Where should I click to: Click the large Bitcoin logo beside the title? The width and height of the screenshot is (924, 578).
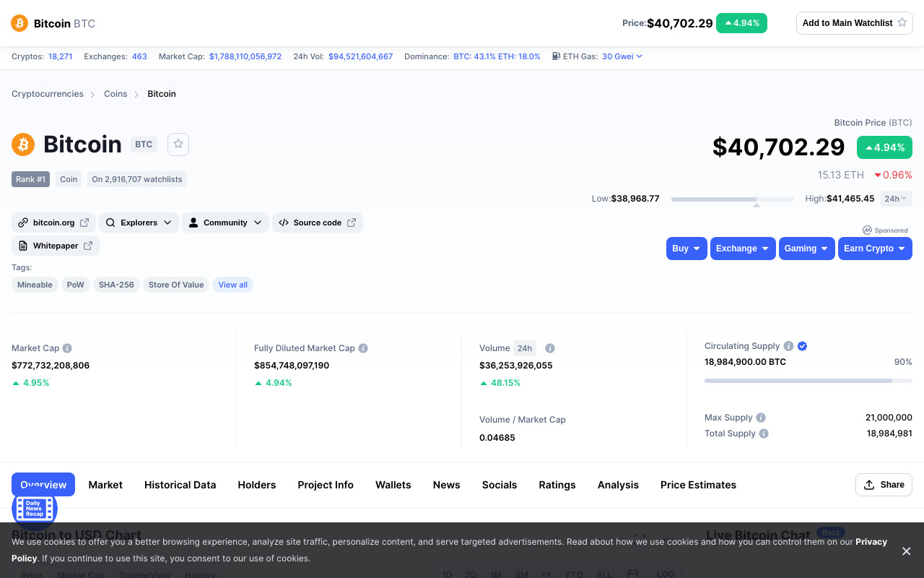23,144
